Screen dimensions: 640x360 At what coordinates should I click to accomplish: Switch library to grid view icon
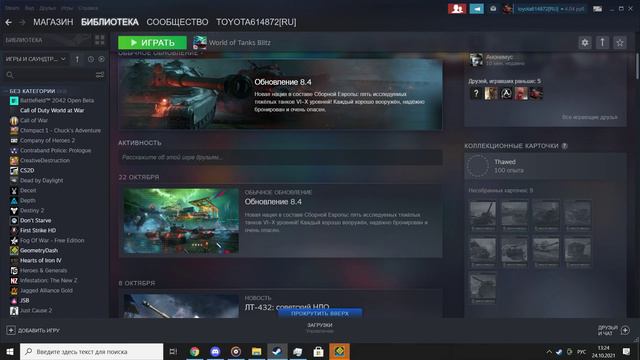(100, 40)
